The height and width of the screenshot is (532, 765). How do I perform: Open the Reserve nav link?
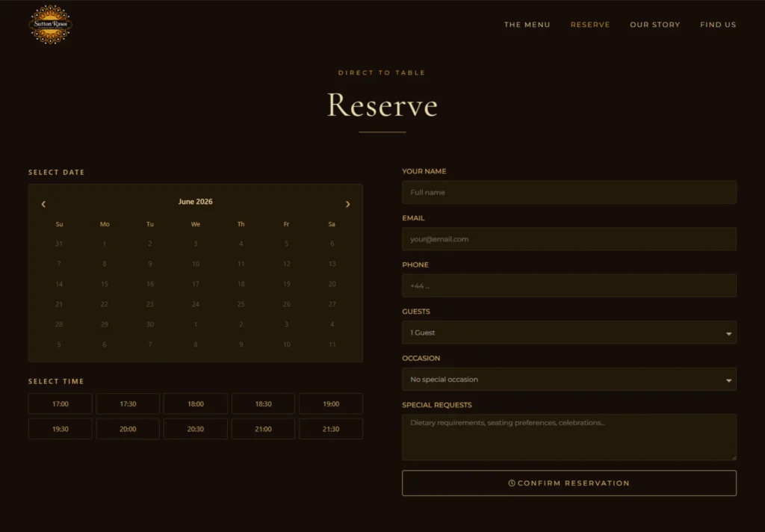point(590,25)
